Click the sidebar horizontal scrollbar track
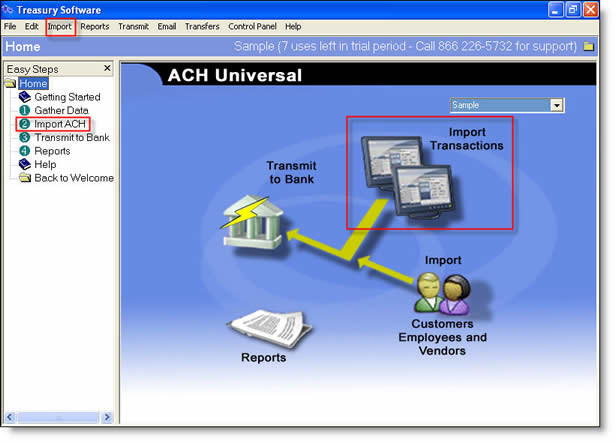This screenshot has width=616, height=443. [59, 417]
